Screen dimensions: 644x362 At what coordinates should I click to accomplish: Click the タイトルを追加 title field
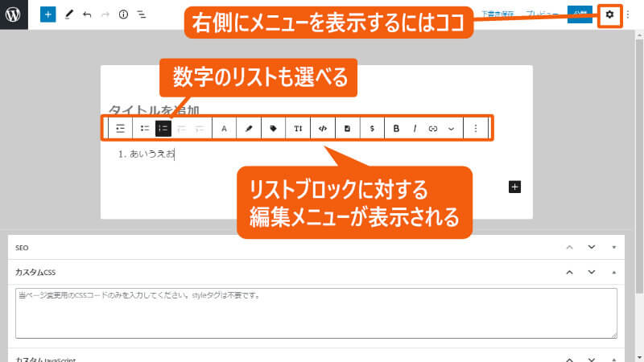tap(154, 110)
